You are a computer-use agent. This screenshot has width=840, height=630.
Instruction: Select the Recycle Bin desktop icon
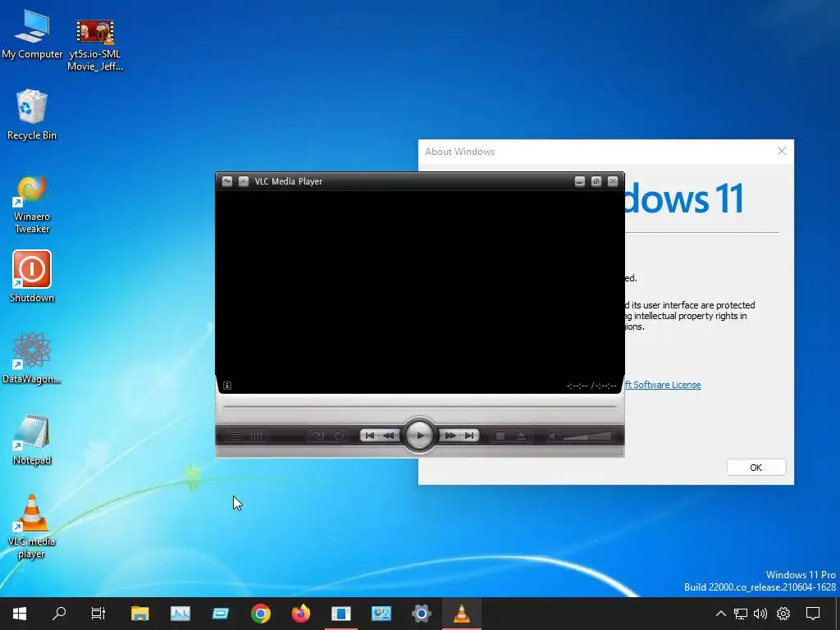pyautogui.click(x=32, y=114)
